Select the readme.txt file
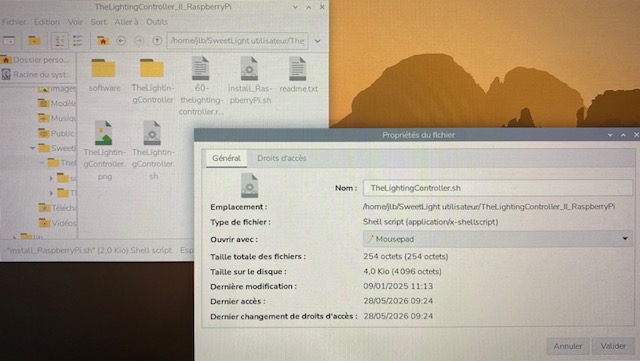The image size is (640, 361). coord(298,75)
